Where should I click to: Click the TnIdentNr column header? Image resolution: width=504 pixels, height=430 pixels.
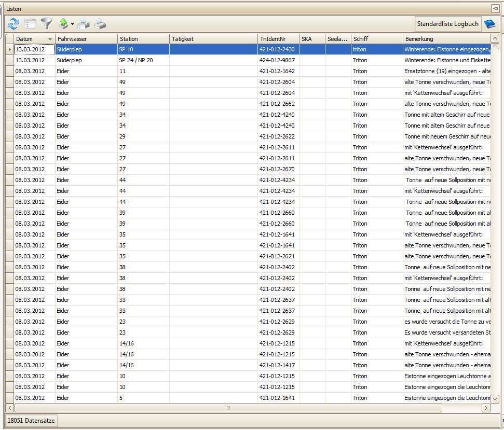pos(278,39)
